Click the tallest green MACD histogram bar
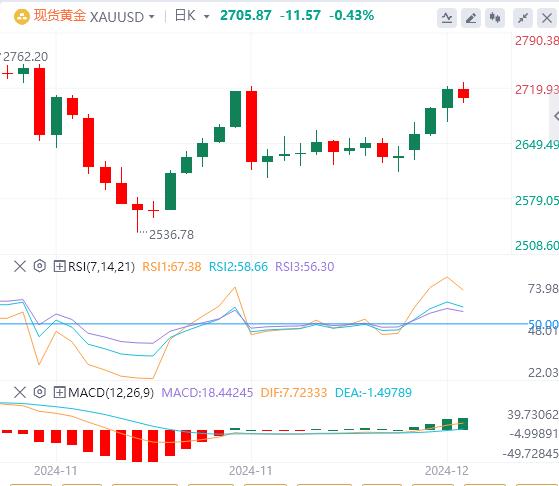 [x=463, y=424]
